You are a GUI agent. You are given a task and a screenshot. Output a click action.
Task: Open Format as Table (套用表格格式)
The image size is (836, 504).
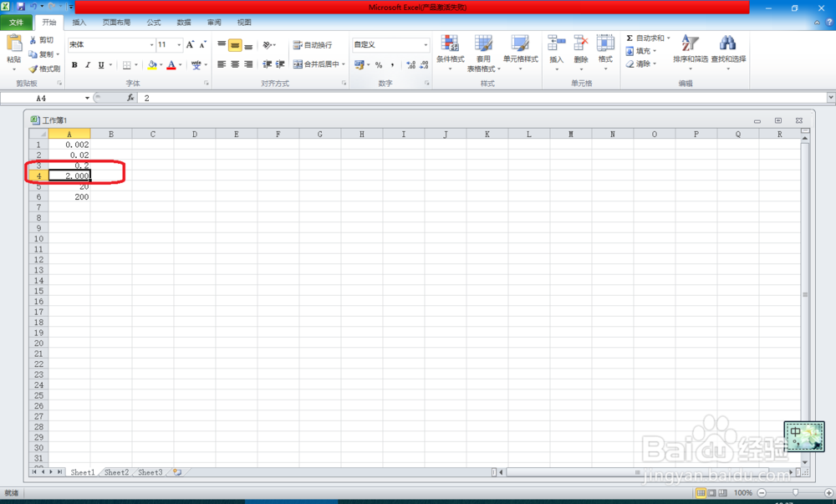483,53
